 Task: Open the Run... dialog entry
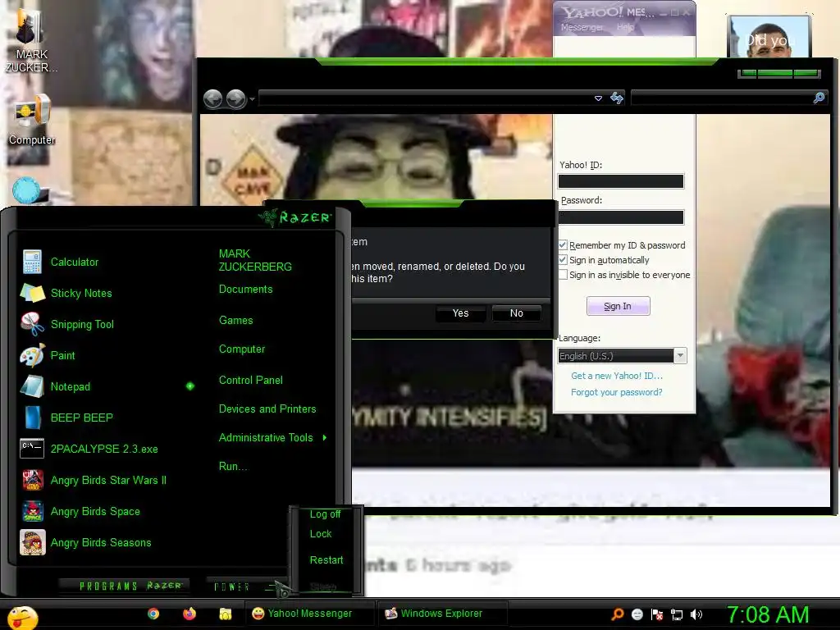tap(233, 466)
